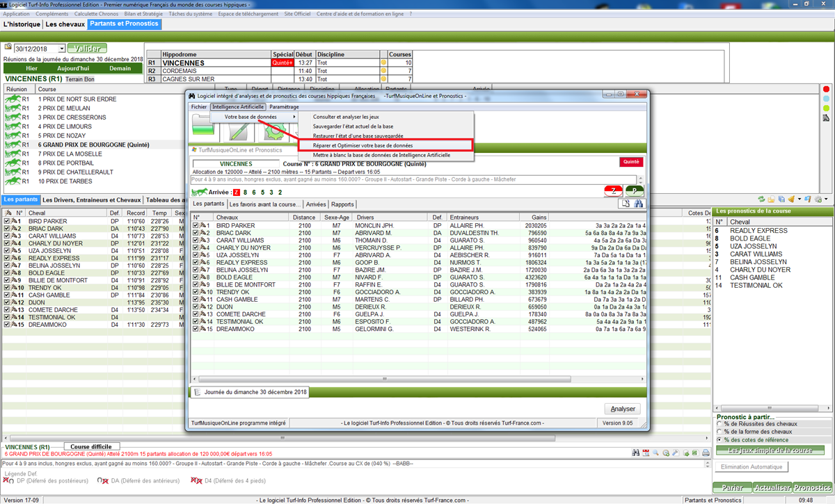Click 'Les jeux simple de la course' button
This screenshot has height=504, width=835.
tap(770, 450)
